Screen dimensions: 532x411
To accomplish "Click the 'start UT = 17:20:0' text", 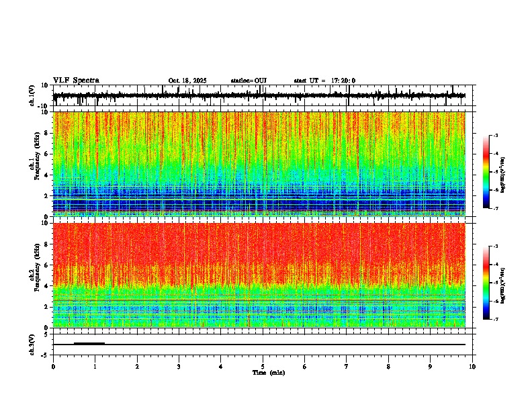I will (324, 81).
